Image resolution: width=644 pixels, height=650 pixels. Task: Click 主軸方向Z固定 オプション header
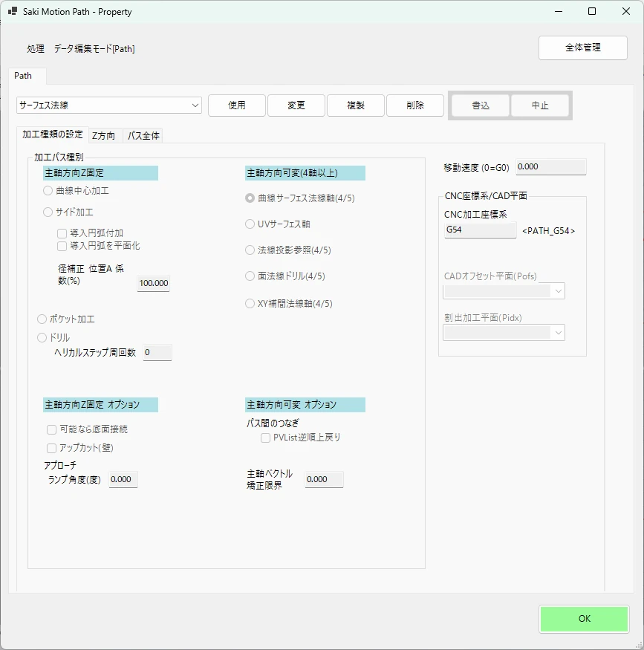101,405
